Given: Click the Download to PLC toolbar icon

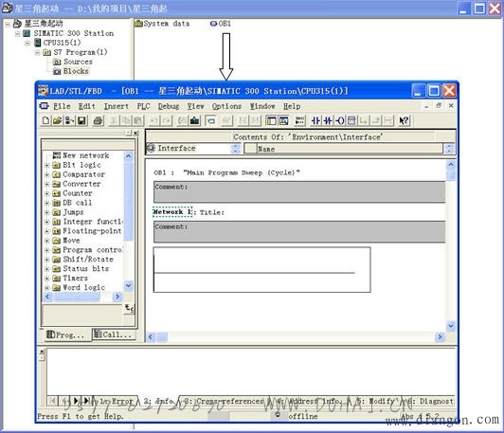Looking at the screenshot, I should [x=194, y=120].
